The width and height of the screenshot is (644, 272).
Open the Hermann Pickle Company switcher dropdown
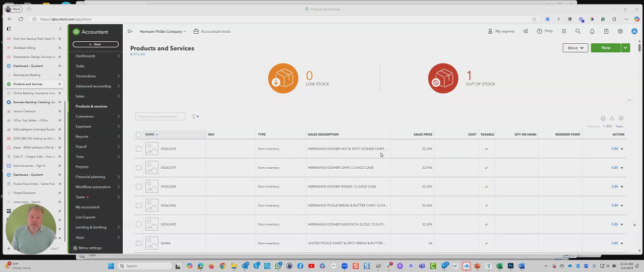163,31
